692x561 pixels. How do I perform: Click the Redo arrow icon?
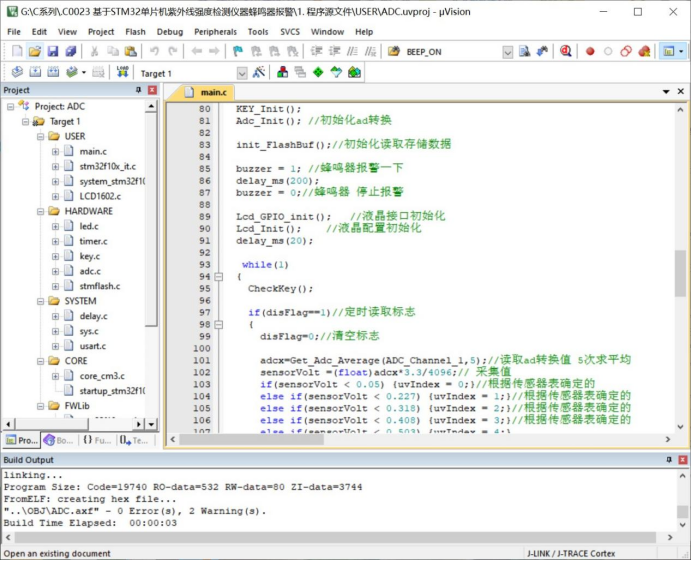pyautogui.click(x=173, y=51)
